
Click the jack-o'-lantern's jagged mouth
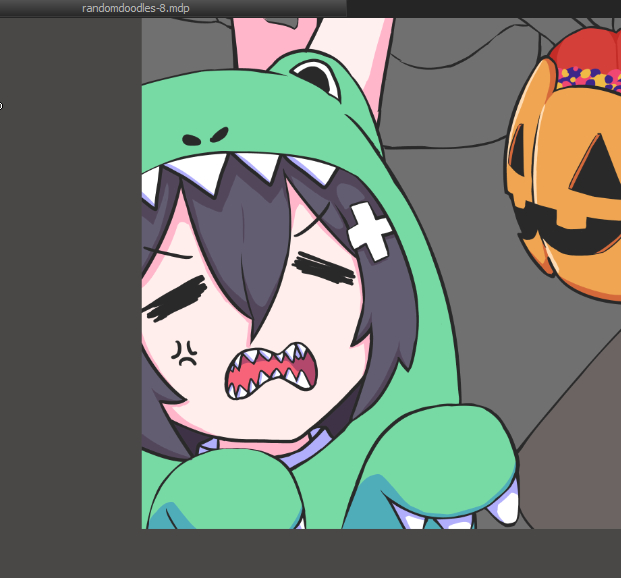point(570,234)
